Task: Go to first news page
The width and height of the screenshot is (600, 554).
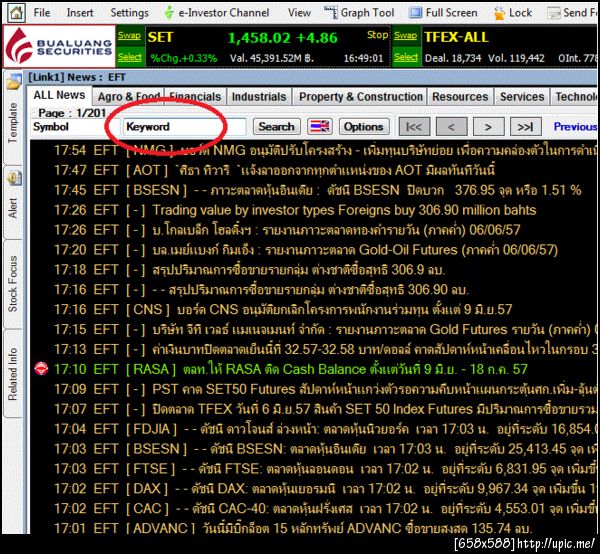Action: tap(414, 127)
